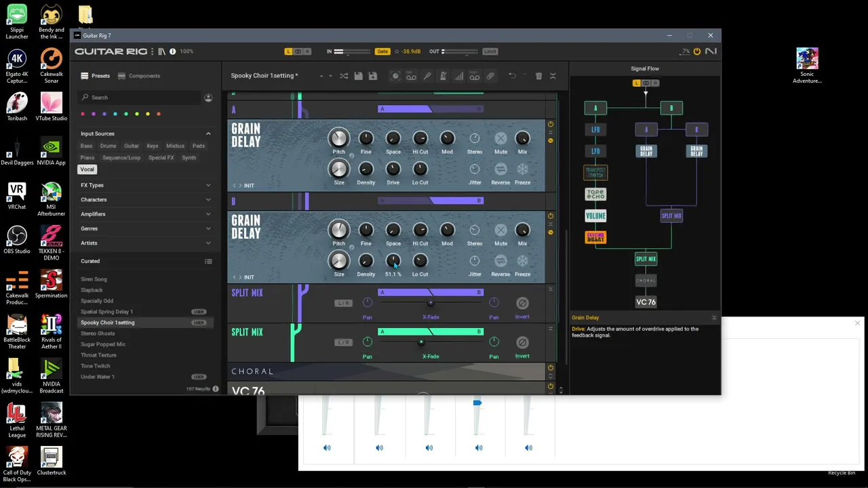This screenshot has width=868, height=488.
Task: Click the Reverse icon on second Grain Delay
Action: pos(500,261)
